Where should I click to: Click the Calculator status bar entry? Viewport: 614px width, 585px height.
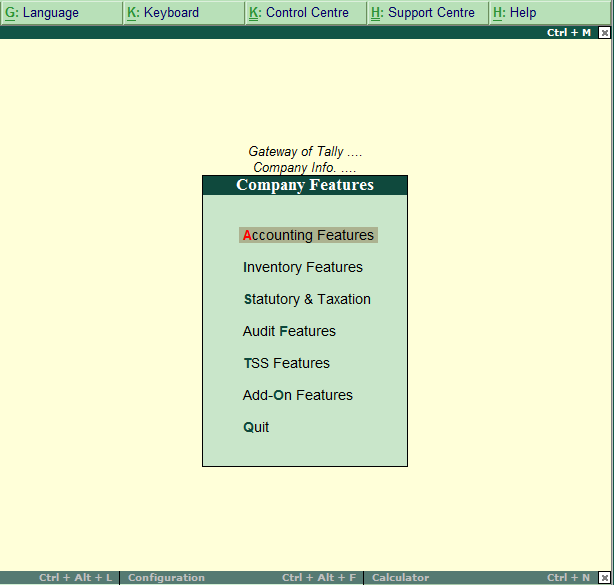pyautogui.click(x=400, y=578)
